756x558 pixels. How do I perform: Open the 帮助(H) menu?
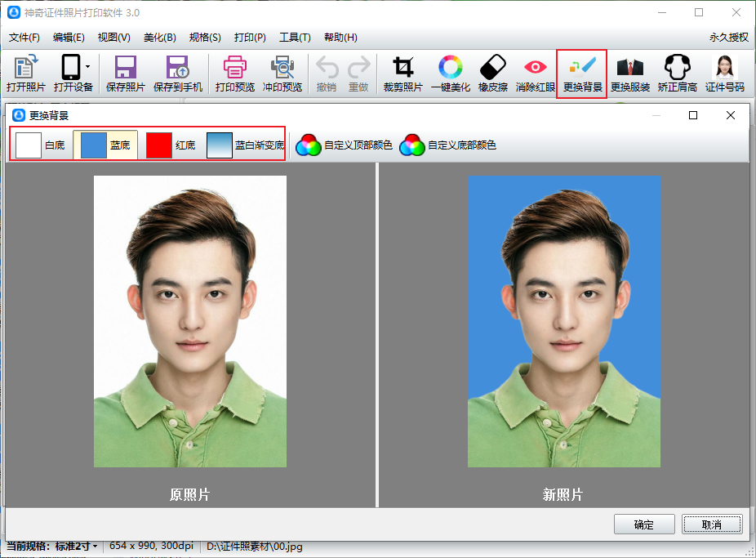point(340,37)
